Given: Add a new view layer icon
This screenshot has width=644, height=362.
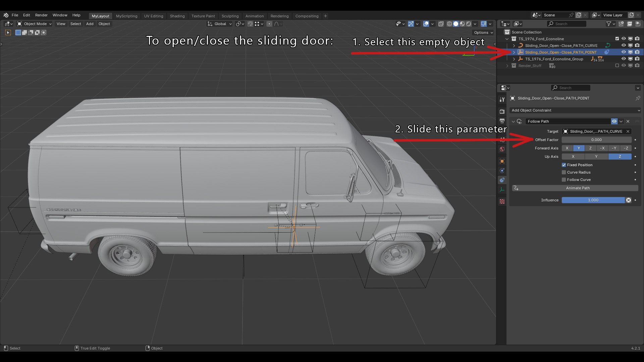Looking at the screenshot, I should pyautogui.click(x=631, y=15).
